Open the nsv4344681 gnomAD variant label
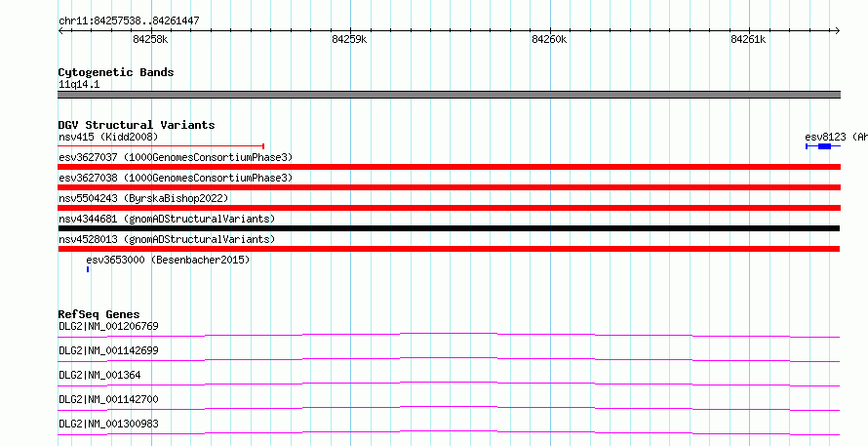868x446 pixels. (x=167, y=219)
